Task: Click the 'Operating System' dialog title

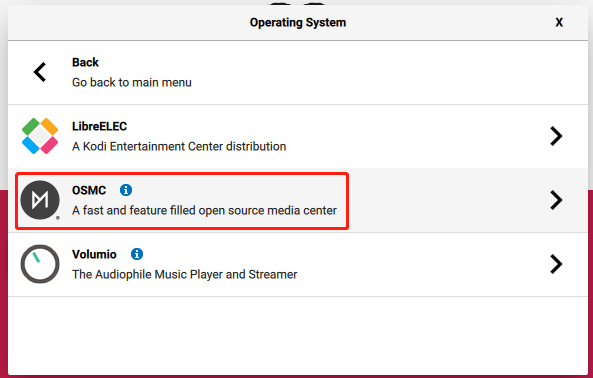Action: (298, 23)
